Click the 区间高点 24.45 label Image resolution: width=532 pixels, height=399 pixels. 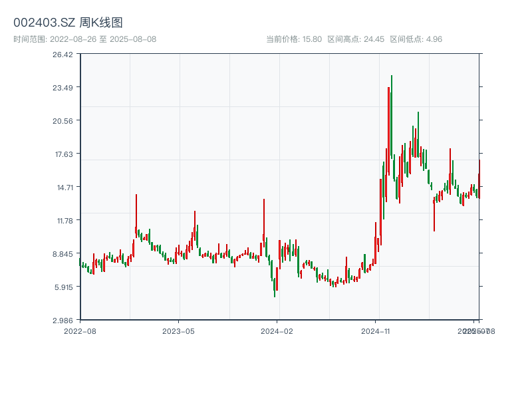(x=356, y=39)
